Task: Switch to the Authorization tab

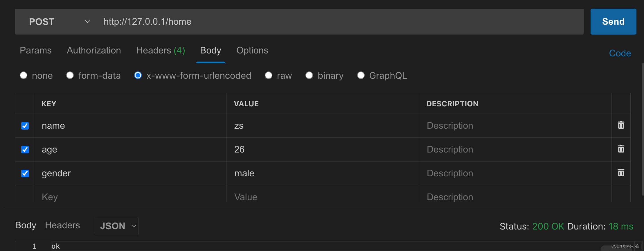Action: pos(94,50)
